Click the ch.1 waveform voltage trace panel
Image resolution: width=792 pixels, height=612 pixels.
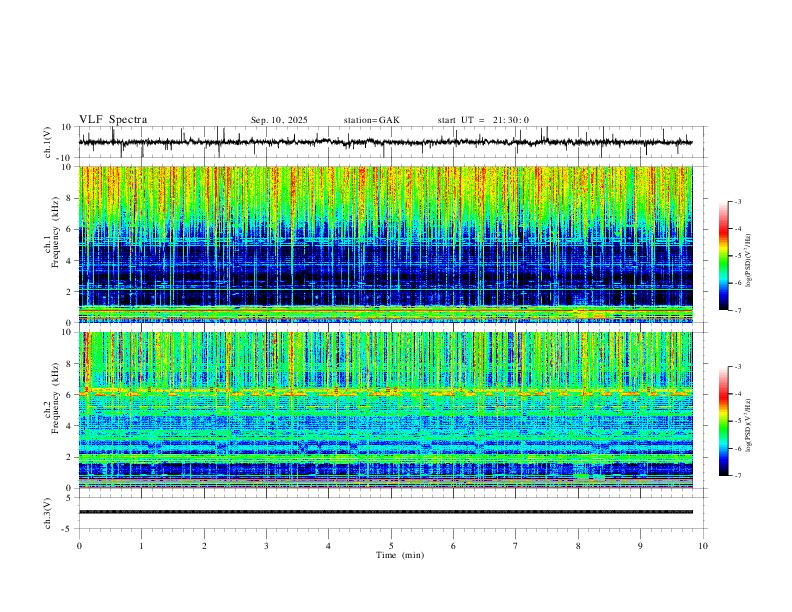point(393,142)
